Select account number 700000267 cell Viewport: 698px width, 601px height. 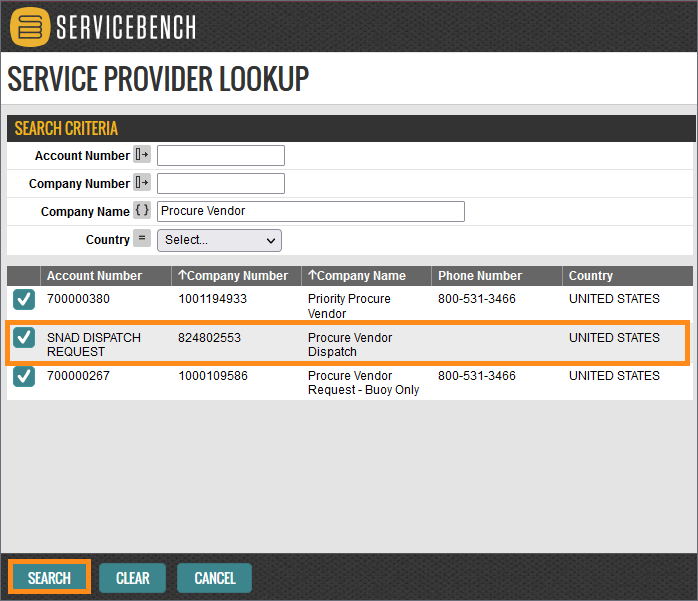78,376
